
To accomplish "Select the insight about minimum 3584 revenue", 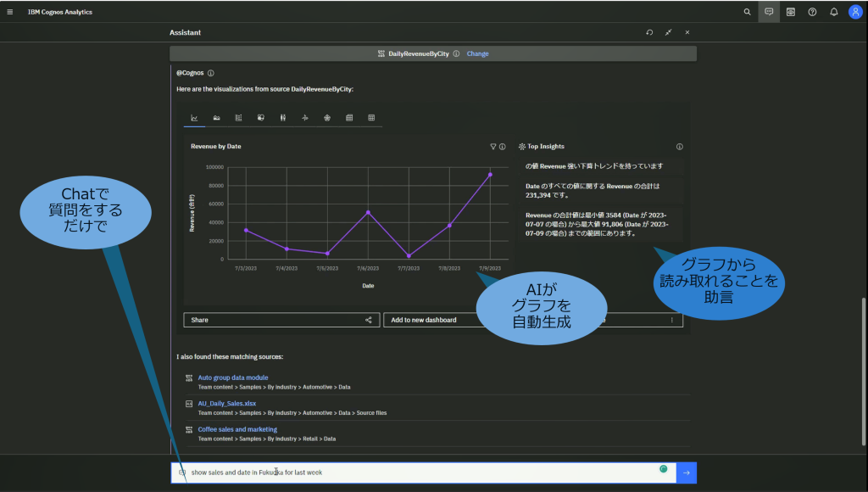I will 601,225.
